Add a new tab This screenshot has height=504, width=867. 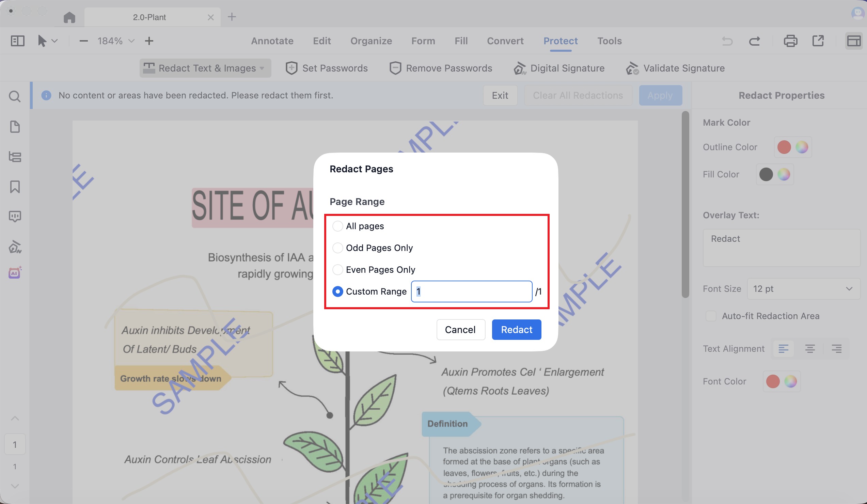pyautogui.click(x=232, y=17)
